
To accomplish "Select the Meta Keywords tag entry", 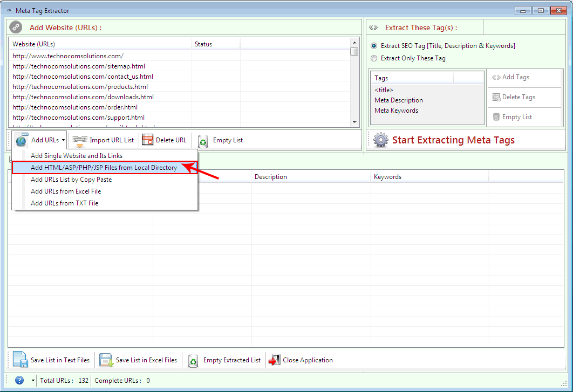I will (396, 111).
